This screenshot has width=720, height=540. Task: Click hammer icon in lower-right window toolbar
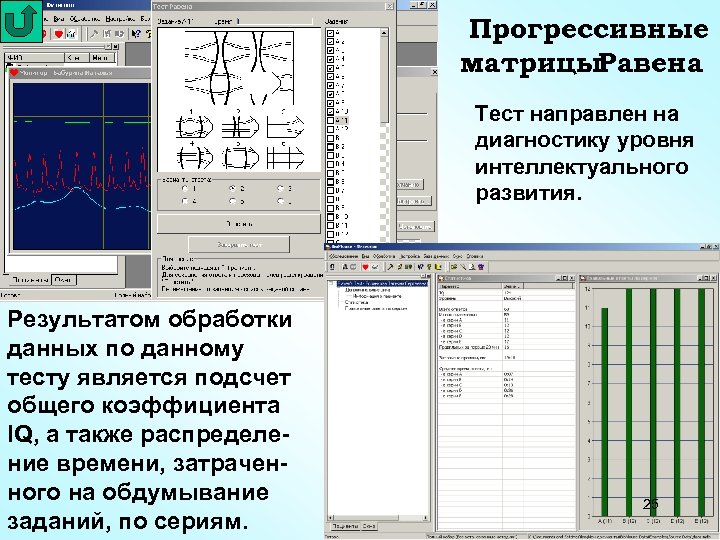pyautogui.click(x=390, y=267)
